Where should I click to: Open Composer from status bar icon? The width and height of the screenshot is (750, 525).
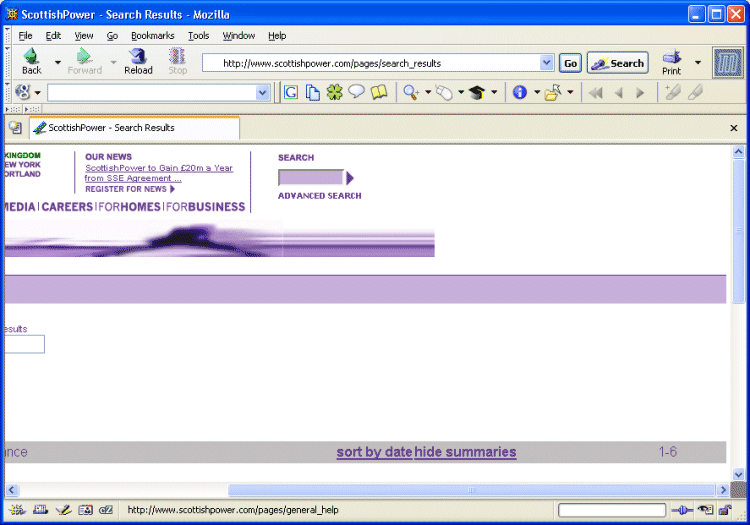click(63, 510)
